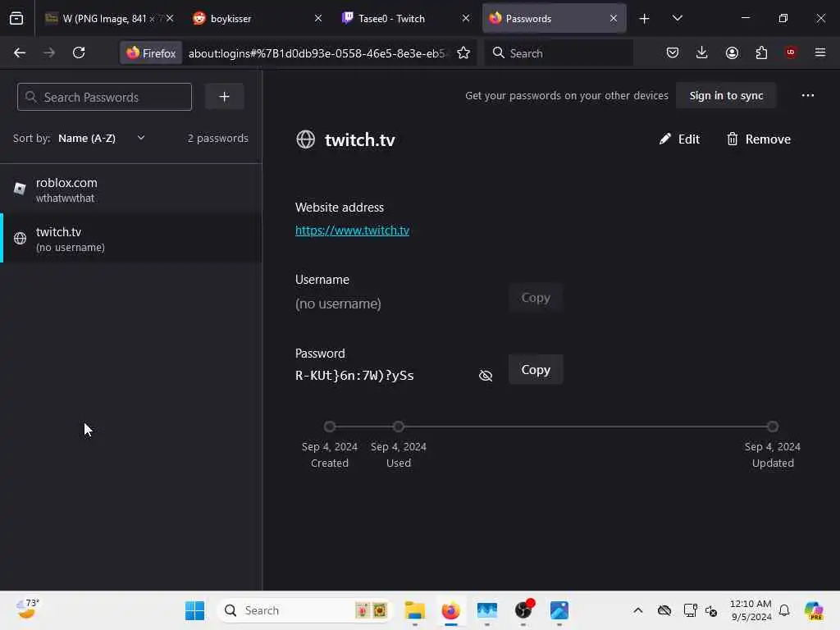Open File Explorer from the taskbar
840x630 pixels.
(x=414, y=610)
